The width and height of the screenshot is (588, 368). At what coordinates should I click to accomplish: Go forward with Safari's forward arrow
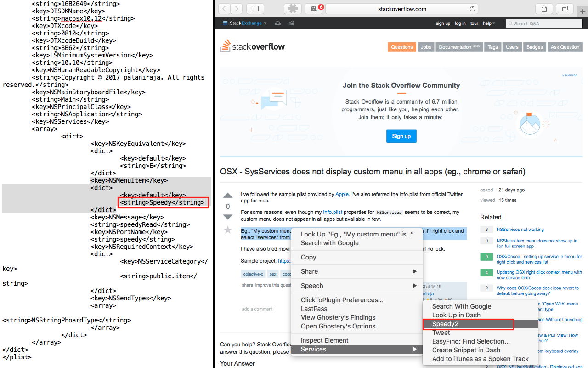tap(237, 9)
